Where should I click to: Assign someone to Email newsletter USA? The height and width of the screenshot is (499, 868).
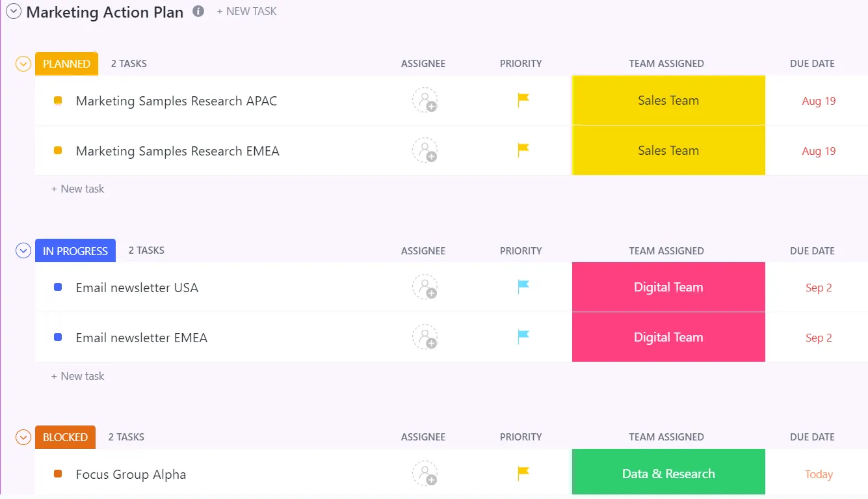click(x=425, y=287)
